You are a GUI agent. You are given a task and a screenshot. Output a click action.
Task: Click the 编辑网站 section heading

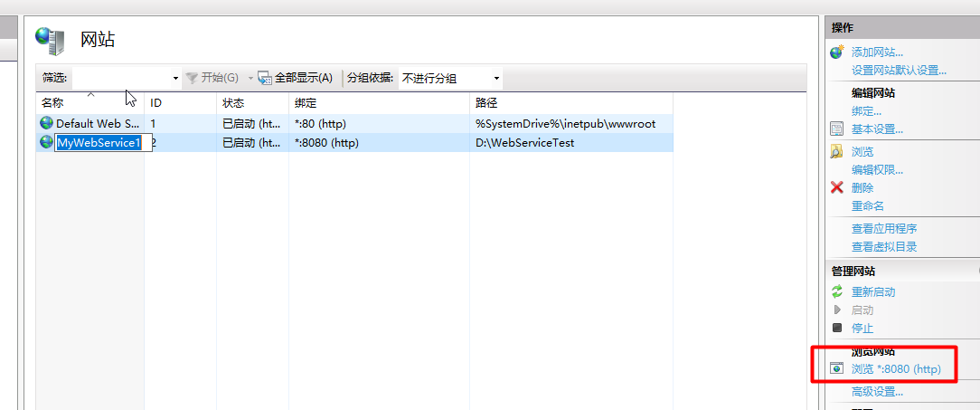tap(873, 93)
